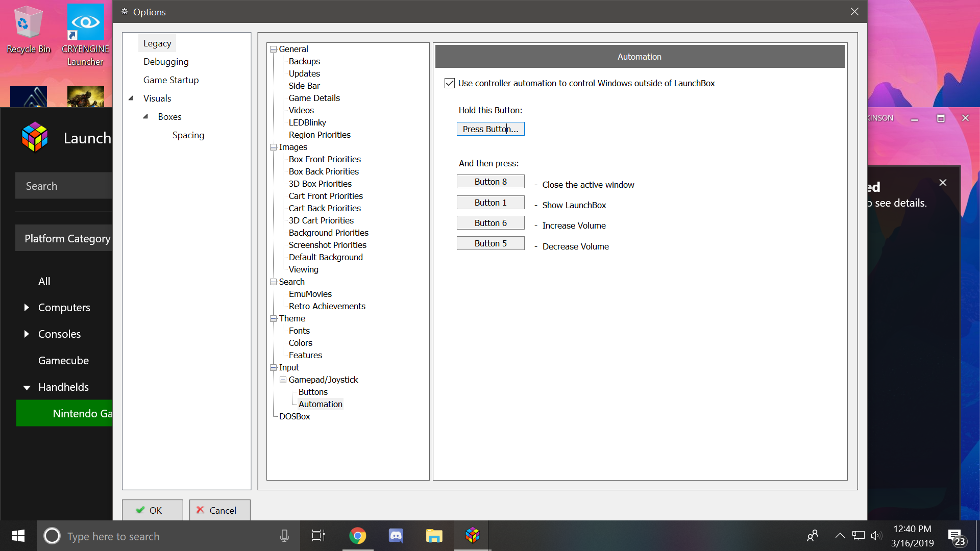The width and height of the screenshot is (980, 551).
Task: Collapse the Theme tree node
Action: [273, 319]
